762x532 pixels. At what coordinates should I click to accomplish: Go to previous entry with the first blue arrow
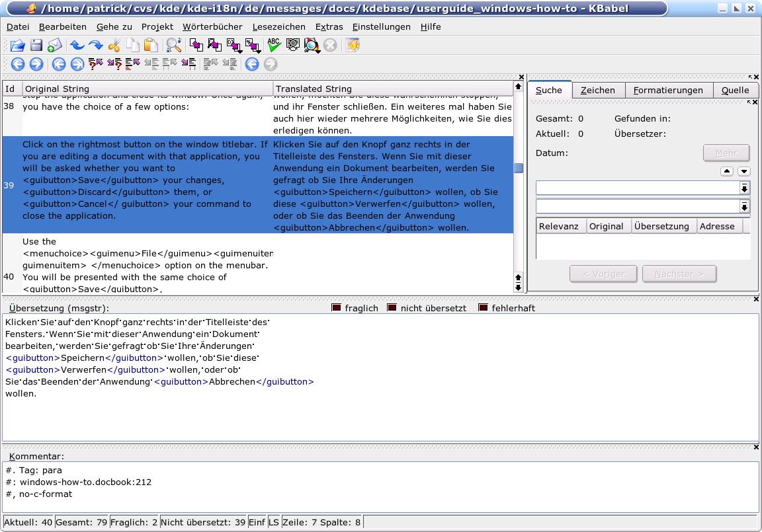(17, 64)
